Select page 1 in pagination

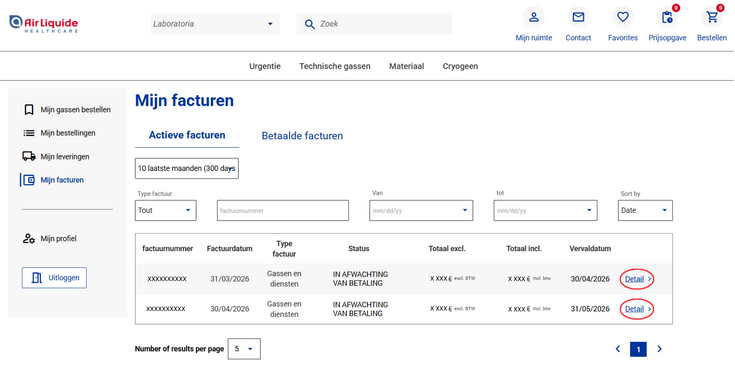coord(638,349)
